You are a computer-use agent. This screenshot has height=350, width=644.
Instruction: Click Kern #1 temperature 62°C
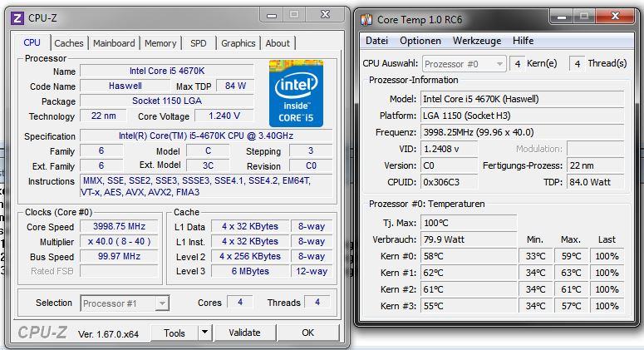pyautogui.click(x=468, y=273)
